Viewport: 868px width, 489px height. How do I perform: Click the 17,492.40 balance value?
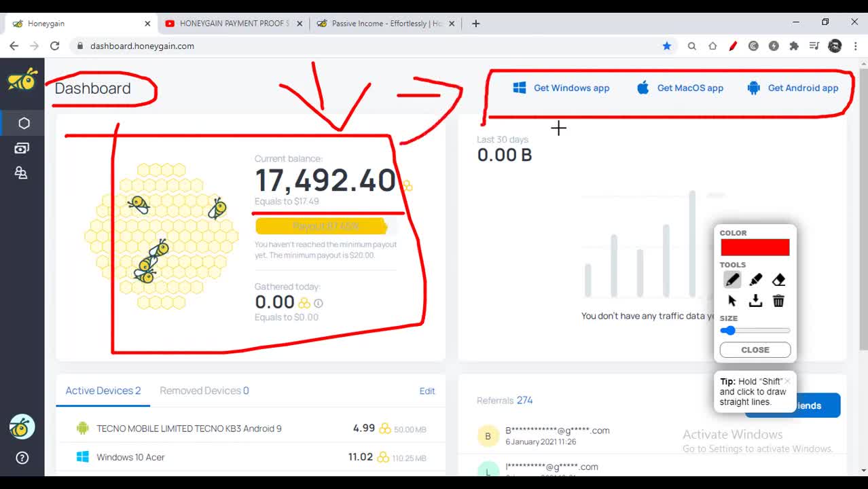pos(325,180)
